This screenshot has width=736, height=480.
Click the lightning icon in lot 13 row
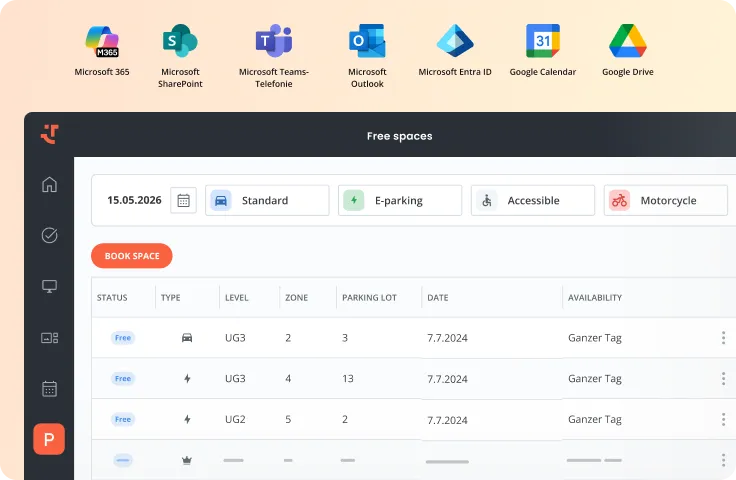click(187, 378)
